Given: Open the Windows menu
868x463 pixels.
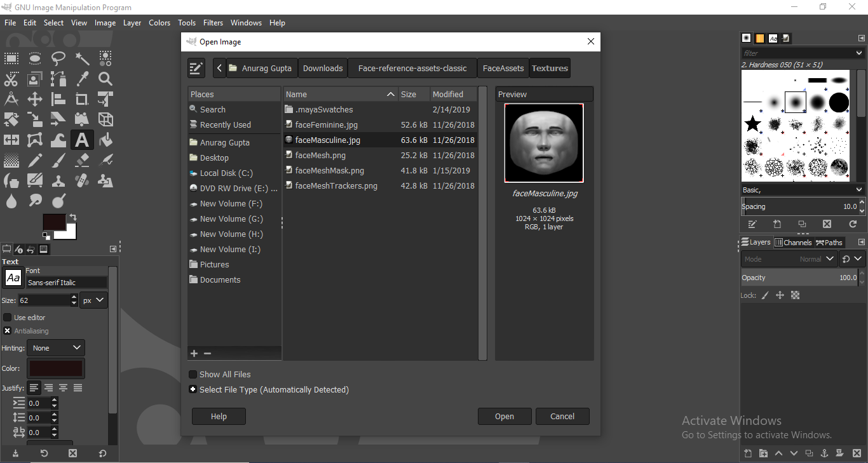Looking at the screenshot, I should 246,23.
